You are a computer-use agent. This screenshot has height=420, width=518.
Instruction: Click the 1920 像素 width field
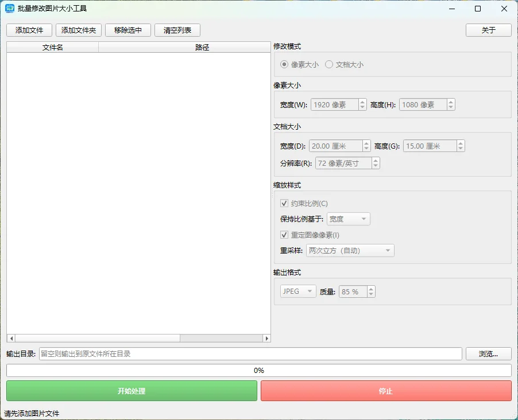coord(335,104)
